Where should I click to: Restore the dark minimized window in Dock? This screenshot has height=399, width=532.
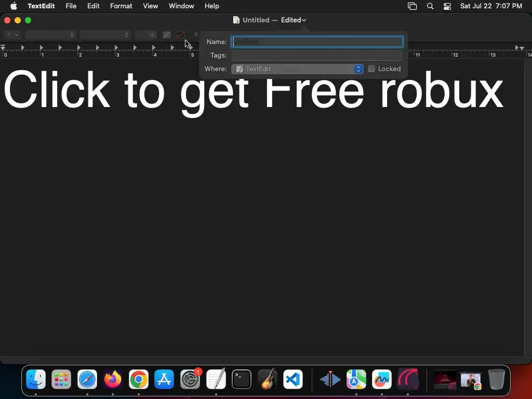[445, 380]
